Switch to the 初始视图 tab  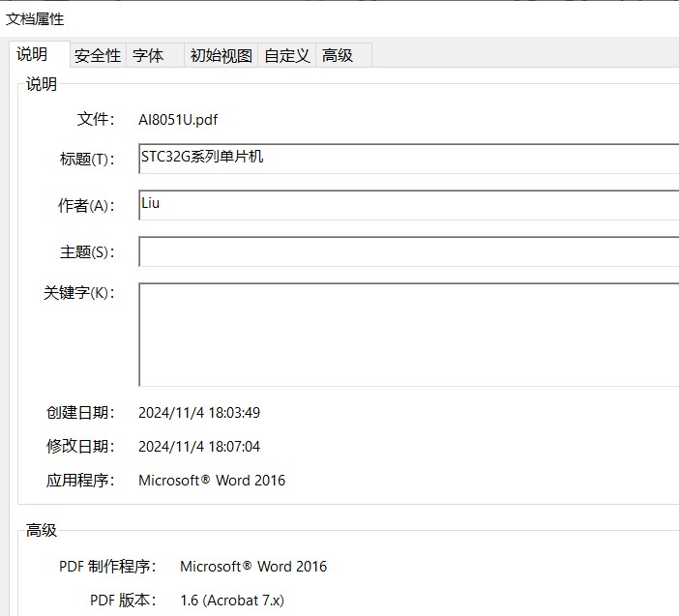pos(221,55)
